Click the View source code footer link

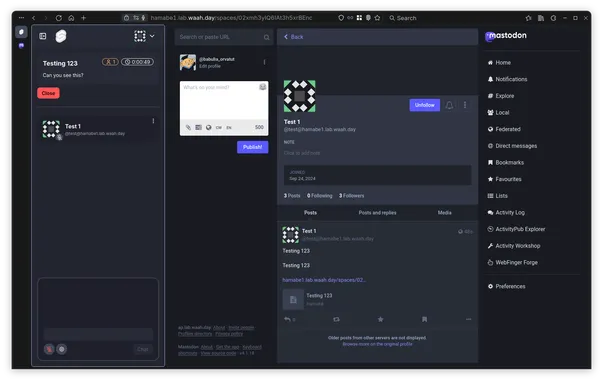point(218,354)
